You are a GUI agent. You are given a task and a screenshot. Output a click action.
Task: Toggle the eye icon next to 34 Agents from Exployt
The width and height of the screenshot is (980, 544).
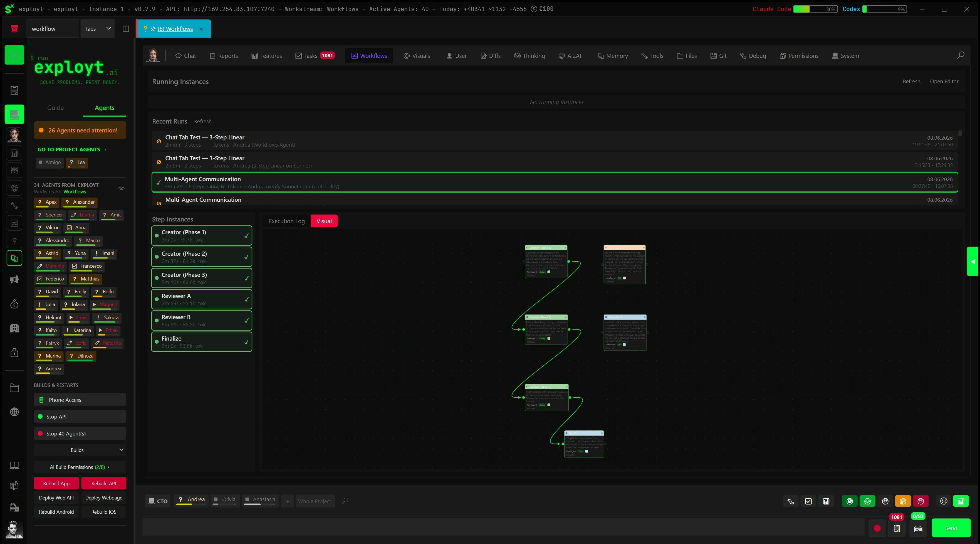121,188
